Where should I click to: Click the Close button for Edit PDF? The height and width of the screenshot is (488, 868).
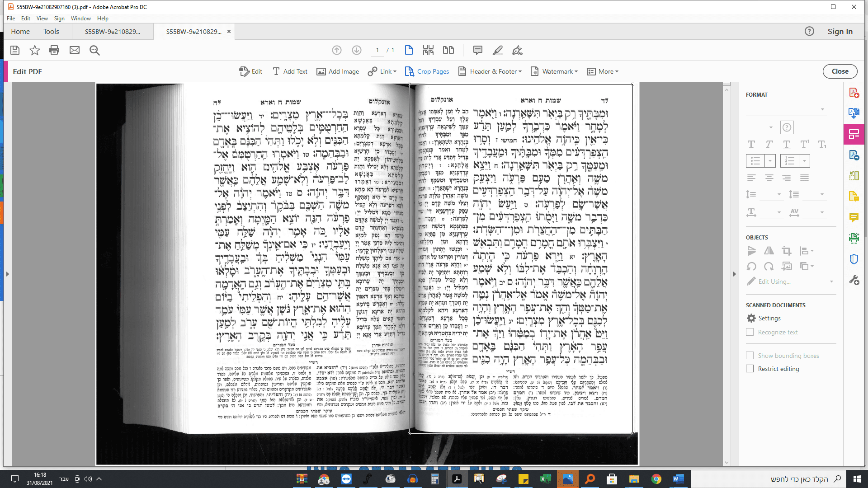tap(840, 71)
